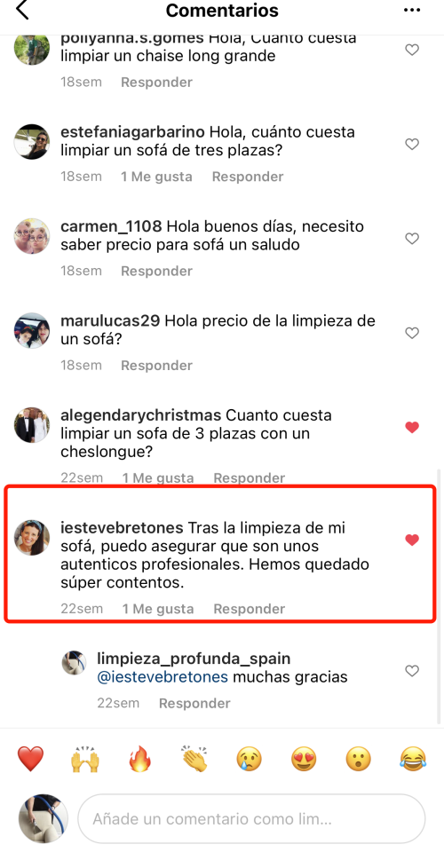Viewport: 444px width, 868px height.
Task: Open the three-dots more options menu
Action: [412, 10]
